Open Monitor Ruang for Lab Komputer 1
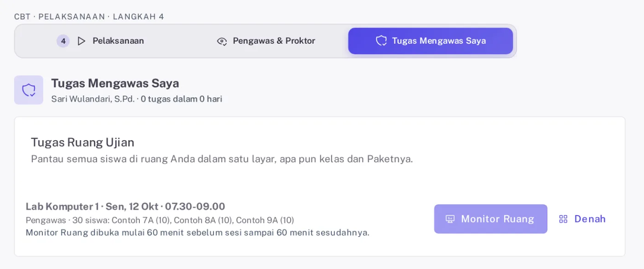644x269 pixels. pyautogui.click(x=491, y=219)
